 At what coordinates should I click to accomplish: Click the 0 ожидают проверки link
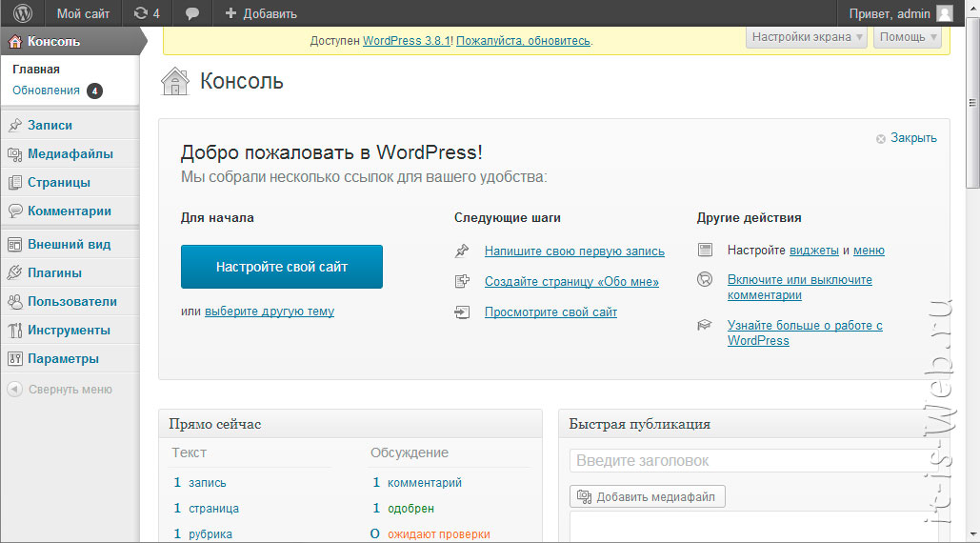tap(430, 533)
